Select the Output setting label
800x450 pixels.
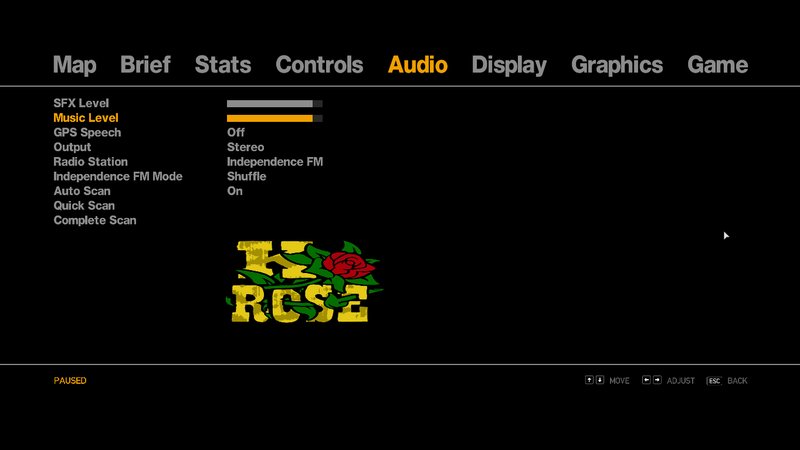72,147
